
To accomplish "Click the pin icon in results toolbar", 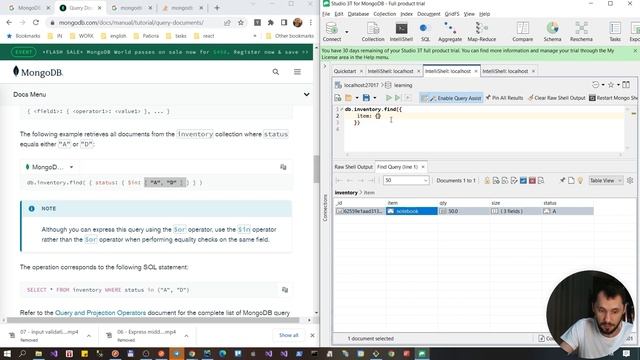I will tap(562, 180).
